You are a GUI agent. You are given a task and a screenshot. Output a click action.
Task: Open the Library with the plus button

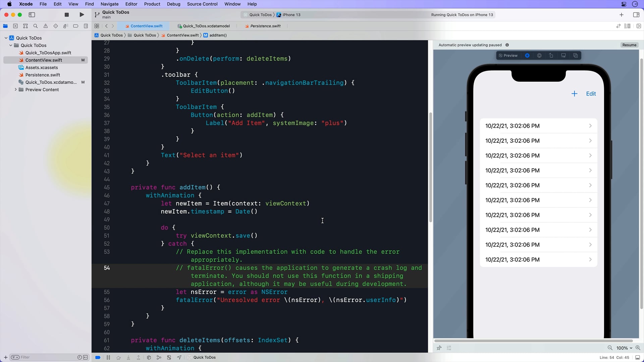(622, 15)
